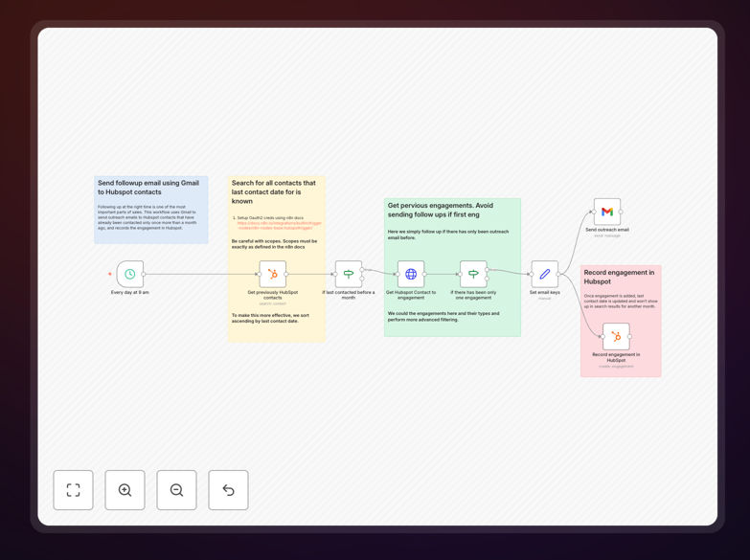Click the output connector of schedule trigger node
The image size is (750, 560).
pyautogui.click(x=144, y=274)
